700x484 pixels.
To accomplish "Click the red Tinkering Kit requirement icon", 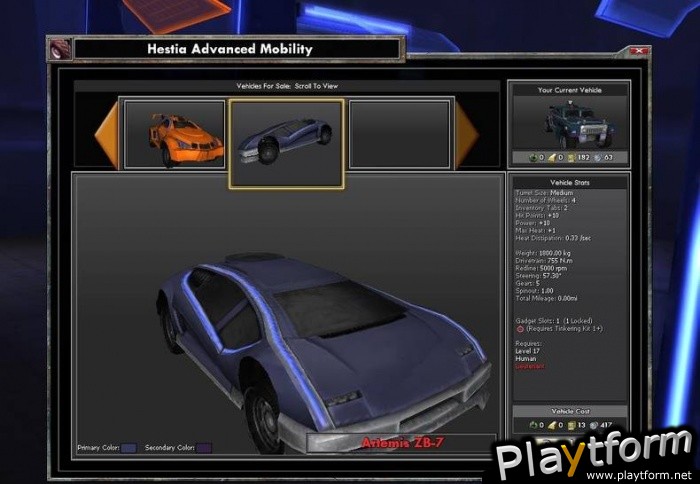I will [520, 329].
